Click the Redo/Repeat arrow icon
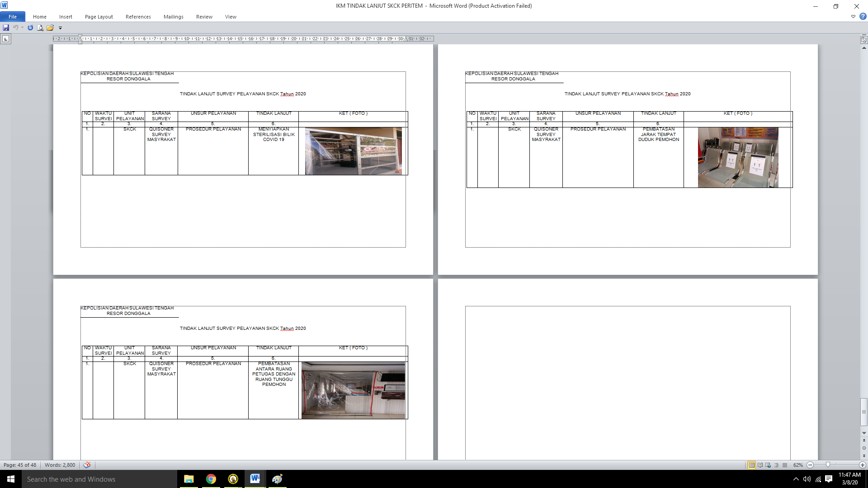This screenshot has height=488, width=868. click(30, 28)
